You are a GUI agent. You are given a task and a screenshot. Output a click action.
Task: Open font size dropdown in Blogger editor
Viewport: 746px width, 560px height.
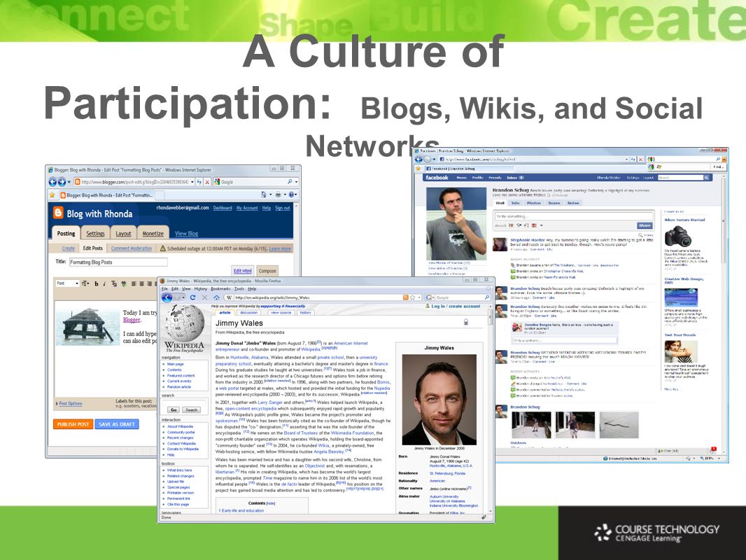(x=85, y=283)
